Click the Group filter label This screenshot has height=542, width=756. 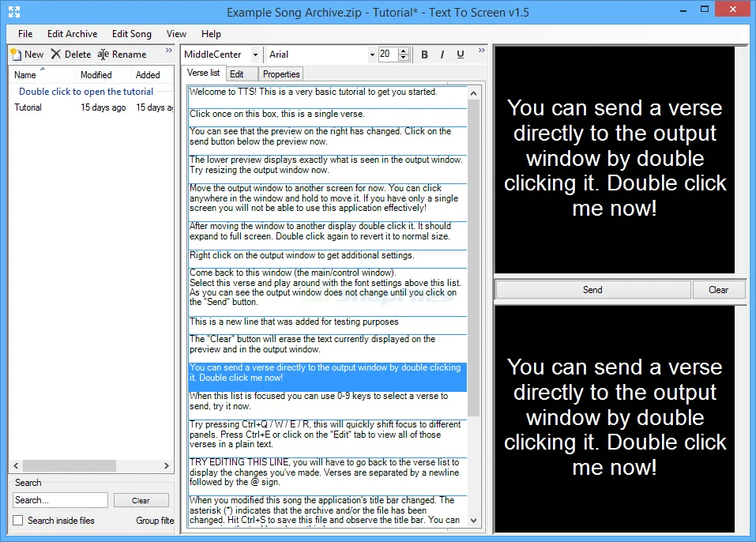154,521
